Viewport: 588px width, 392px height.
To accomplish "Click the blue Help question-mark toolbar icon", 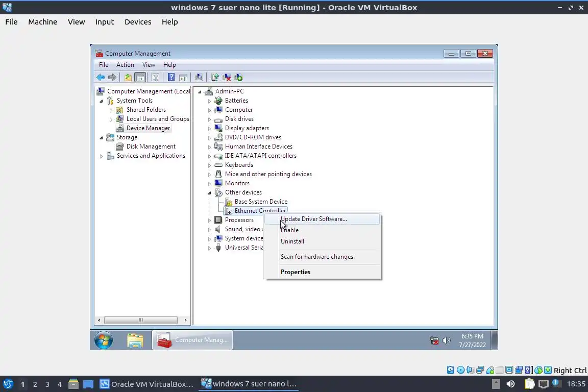I will click(171, 77).
